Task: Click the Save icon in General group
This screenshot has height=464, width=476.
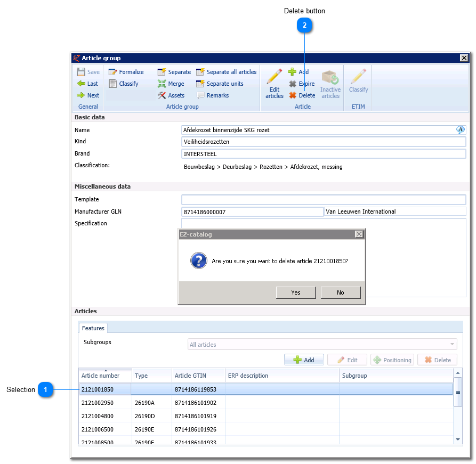Action: [80, 72]
